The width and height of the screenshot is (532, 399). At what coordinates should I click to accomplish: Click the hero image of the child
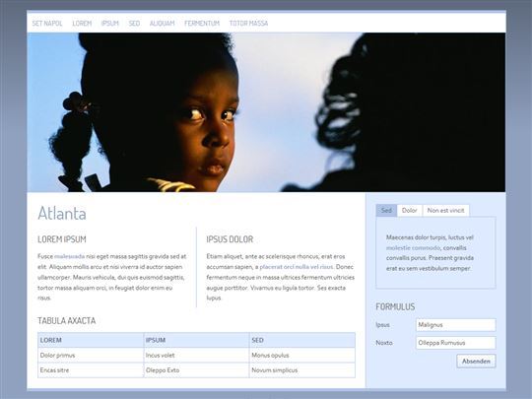point(266,112)
